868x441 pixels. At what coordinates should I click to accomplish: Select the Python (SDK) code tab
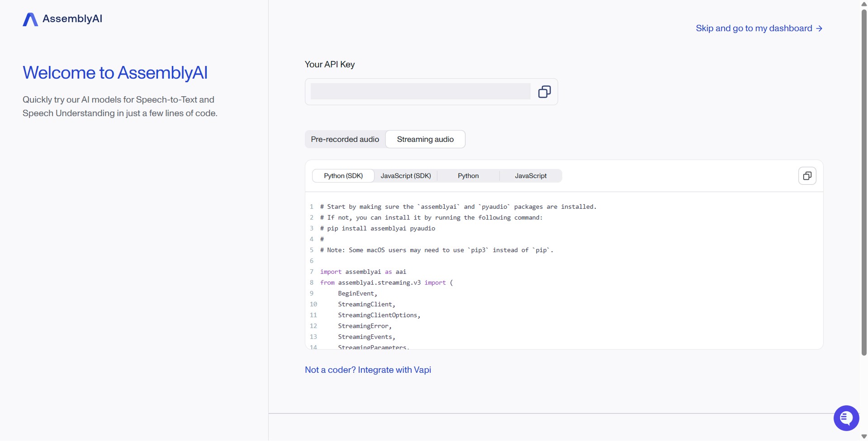point(343,176)
